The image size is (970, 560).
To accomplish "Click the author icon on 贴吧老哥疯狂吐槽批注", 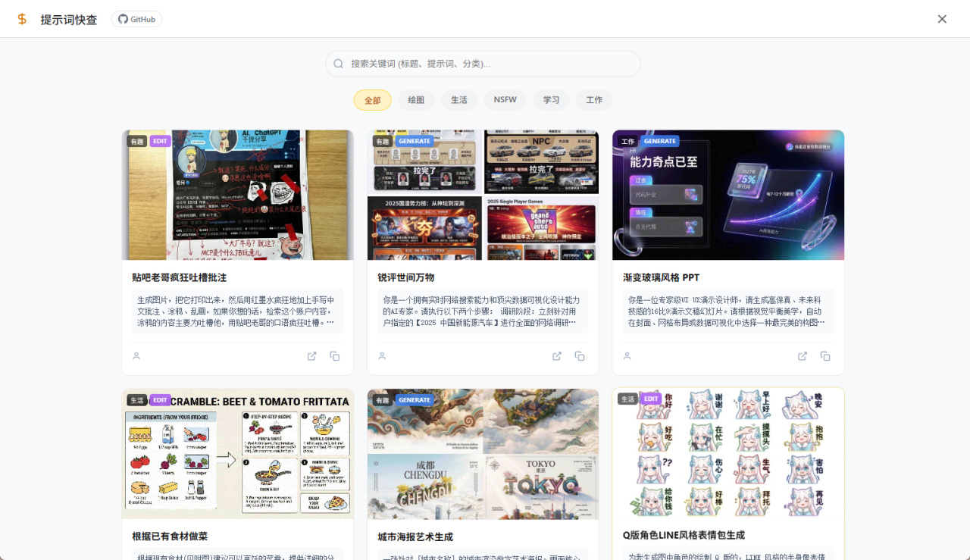I will point(136,356).
